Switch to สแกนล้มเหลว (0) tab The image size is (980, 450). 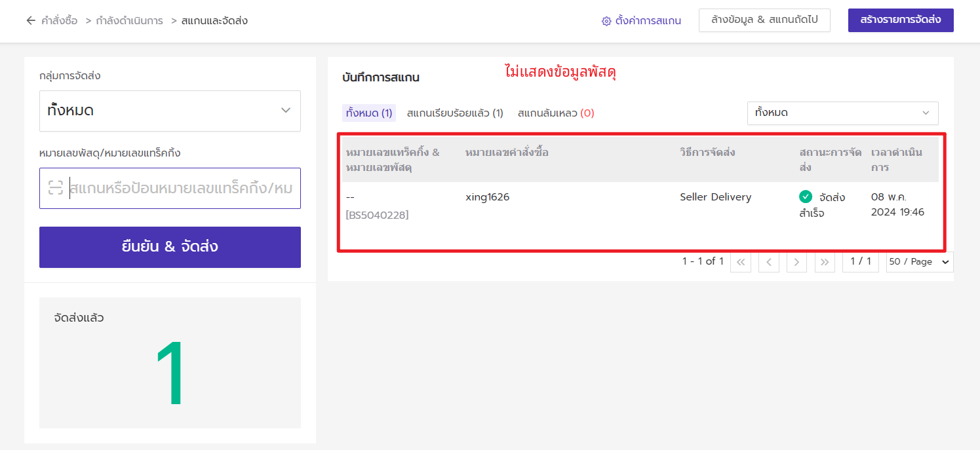[556, 113]
